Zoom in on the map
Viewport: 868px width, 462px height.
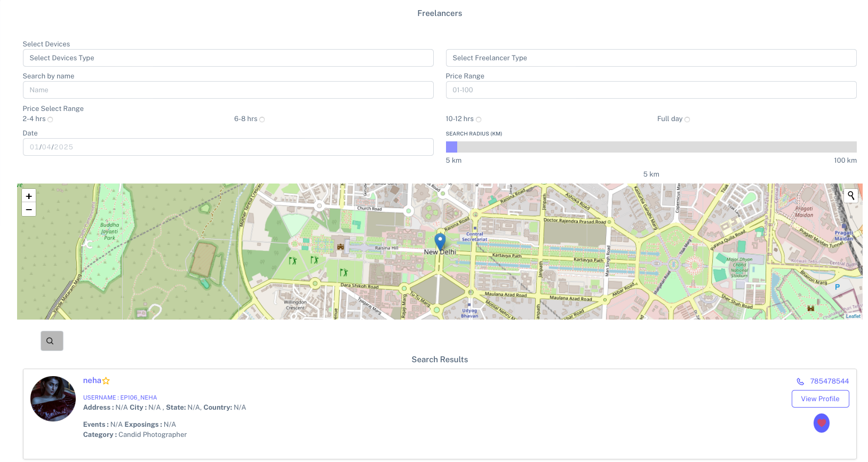[x=29, y=196]
